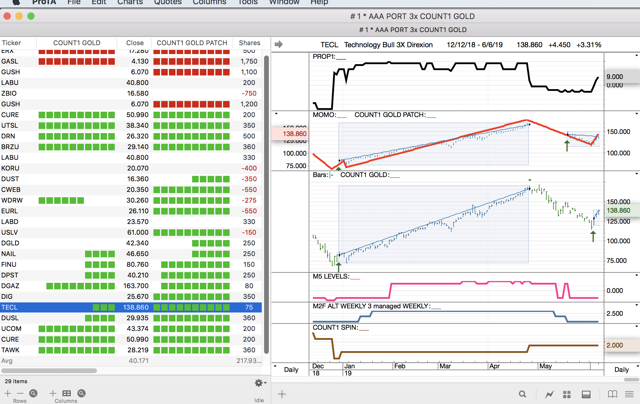The height and width of the screenshot is (404, 640).
Task: Select the USLV row
Action: [131, 232]
